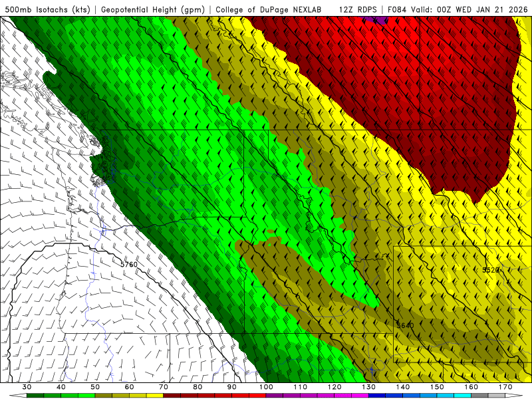Click the 'College of DuPage NEXLAB' label
Viewport: 532px width, 399px height.
coord(268,10)
